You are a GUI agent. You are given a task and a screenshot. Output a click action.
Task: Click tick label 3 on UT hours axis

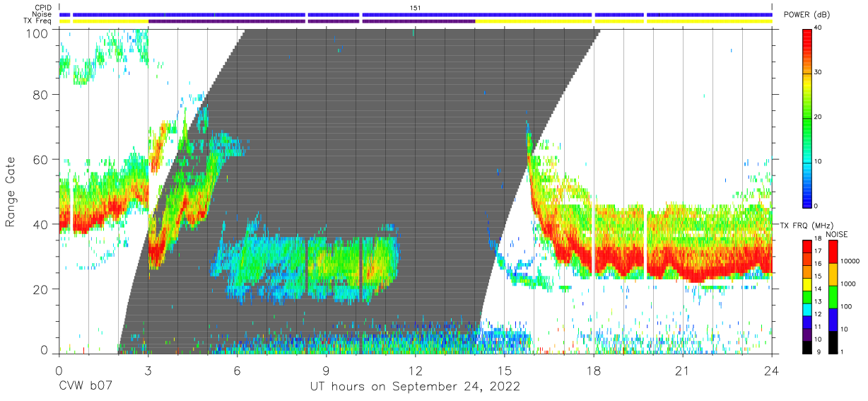(148, 370)
